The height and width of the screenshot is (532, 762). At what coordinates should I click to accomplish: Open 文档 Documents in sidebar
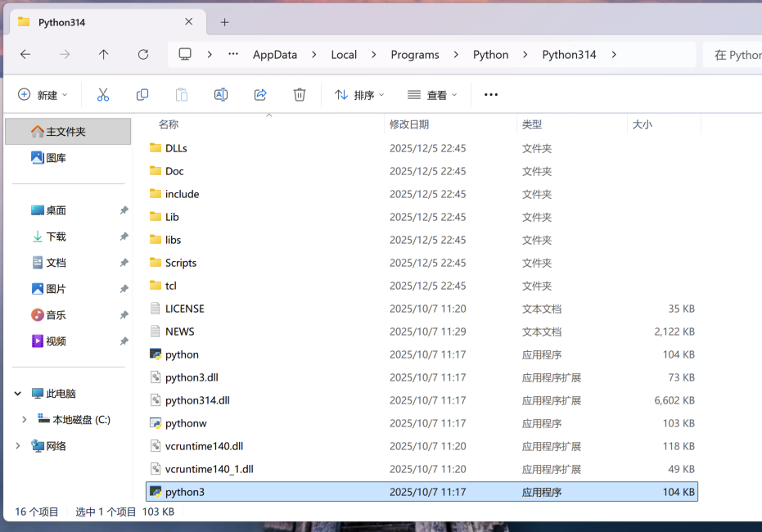68,263
